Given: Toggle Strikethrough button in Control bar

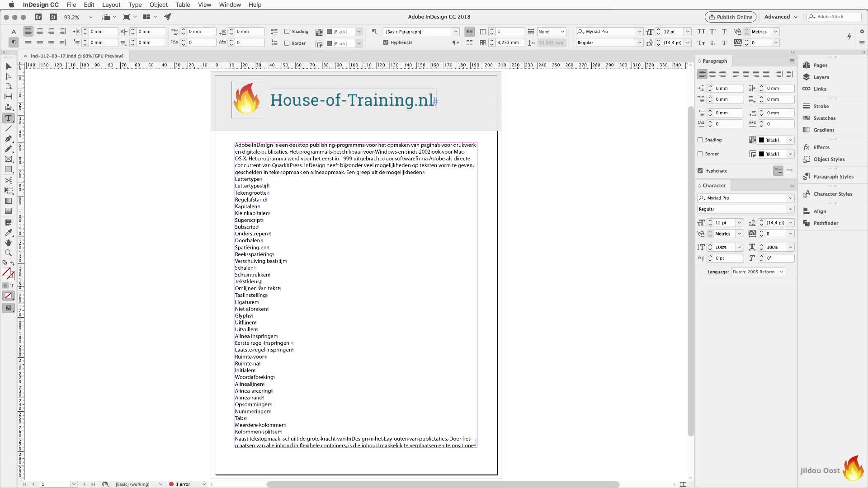Looking at the screenshot, I should [724, 42].
